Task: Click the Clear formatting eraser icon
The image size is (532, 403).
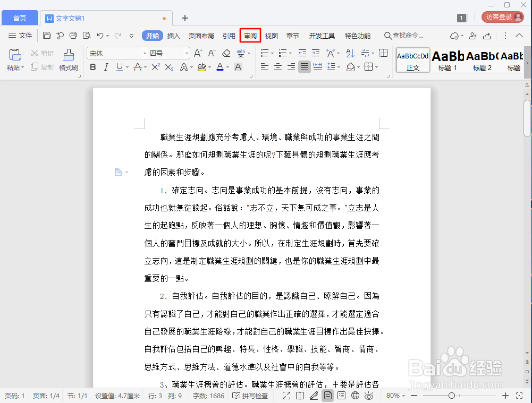Action: [x=226, y=53]
